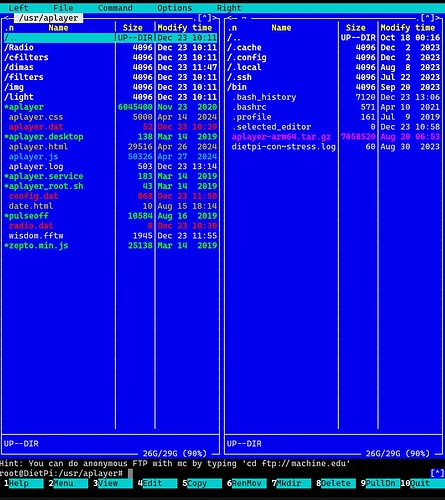Viewport: 445px width, 500px height.
Task: Click the 3 View function key
Action: point(113,483)
